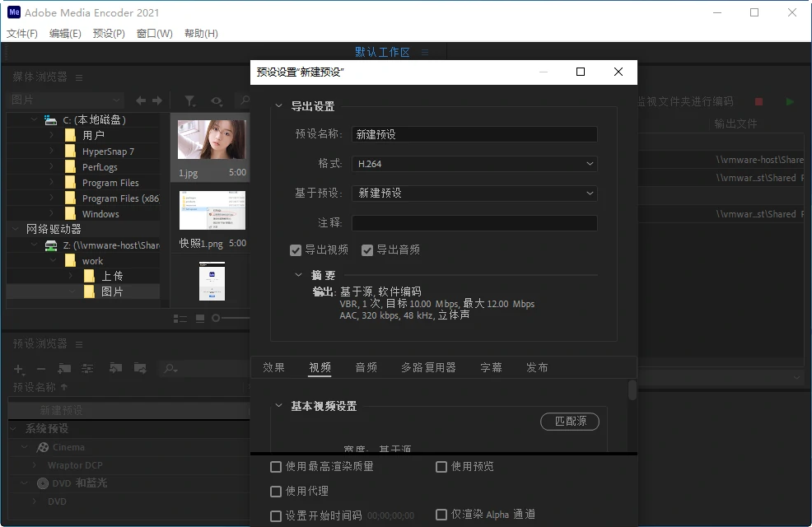Click the import presets icon
Screen dimensions: 812x527
coord(116,368)
